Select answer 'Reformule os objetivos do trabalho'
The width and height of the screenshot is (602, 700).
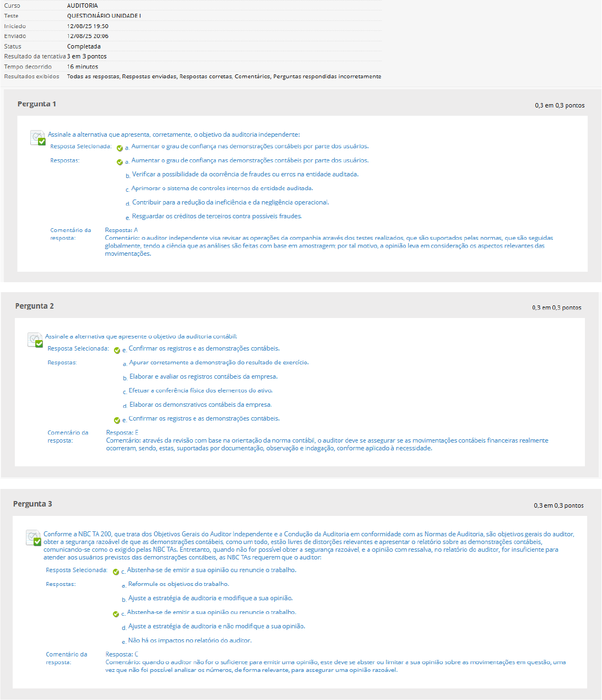point(178,584)
